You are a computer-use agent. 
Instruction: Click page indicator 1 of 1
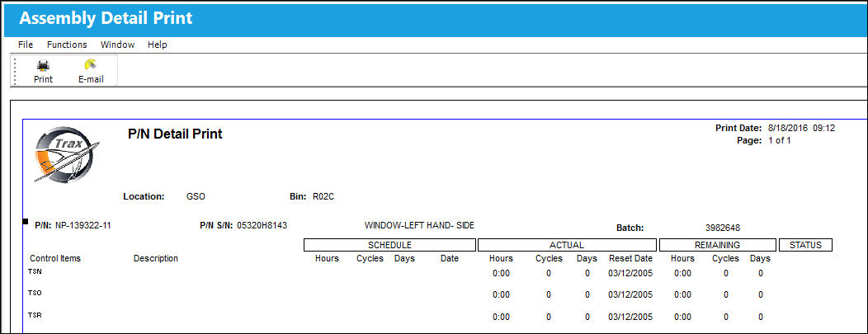click(779, 140)
